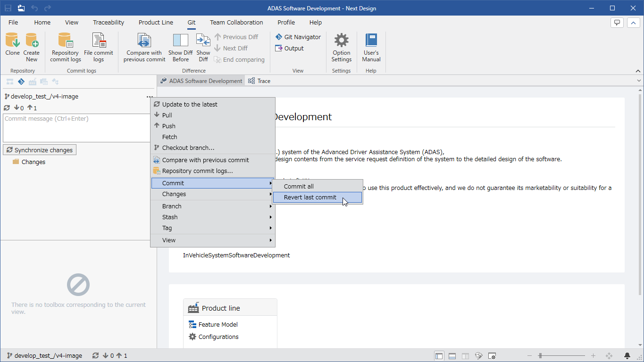Open the Product Line ribbon tab
Viewport: 644px width, 362px height.
[x=156, y=22]
